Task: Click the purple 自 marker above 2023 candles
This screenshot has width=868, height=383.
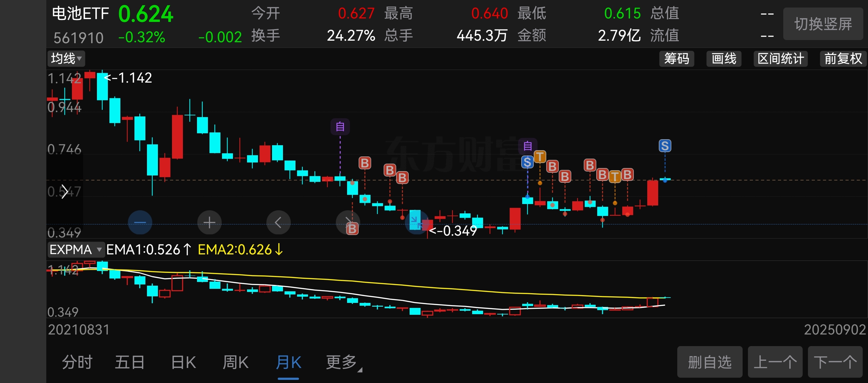Action: 340,127
